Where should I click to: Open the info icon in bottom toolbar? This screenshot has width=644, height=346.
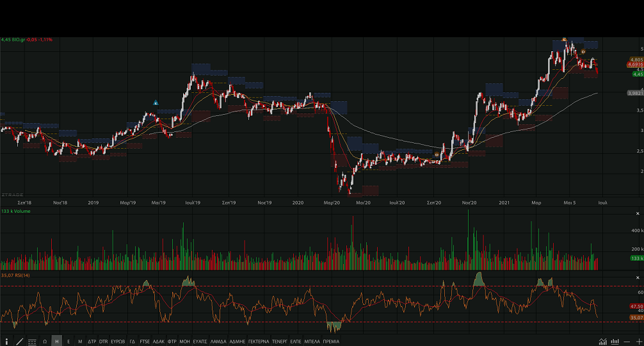click(x=6, y=342)
